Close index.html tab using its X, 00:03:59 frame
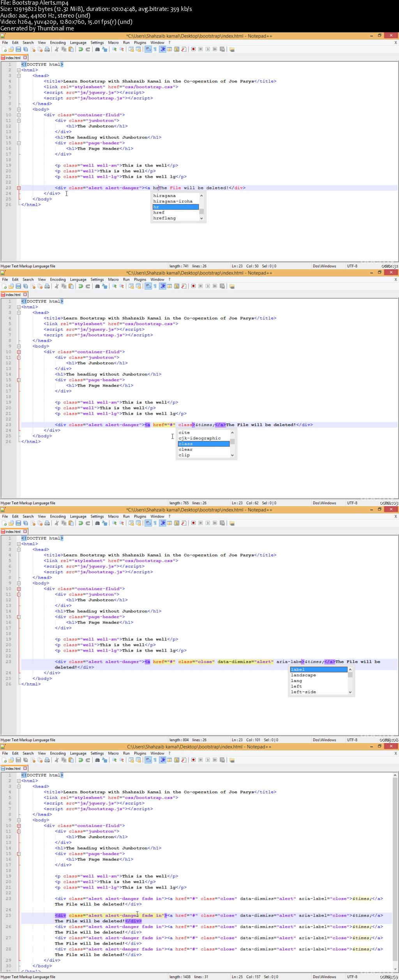399x980 pixels. (25, 768)
